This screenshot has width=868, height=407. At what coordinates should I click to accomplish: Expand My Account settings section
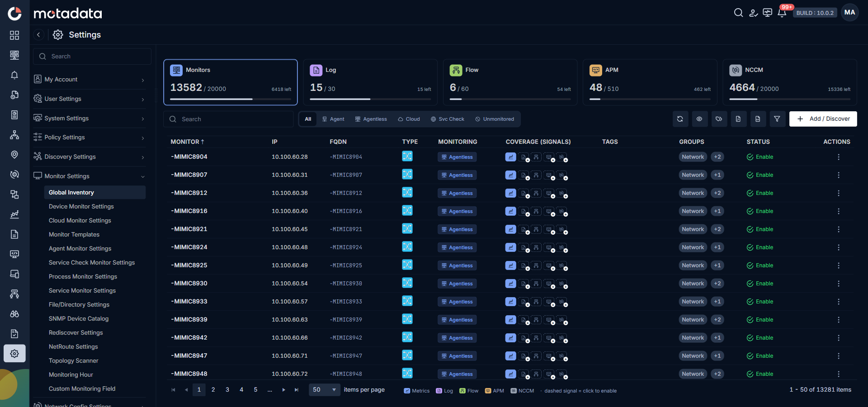[90, 80]
